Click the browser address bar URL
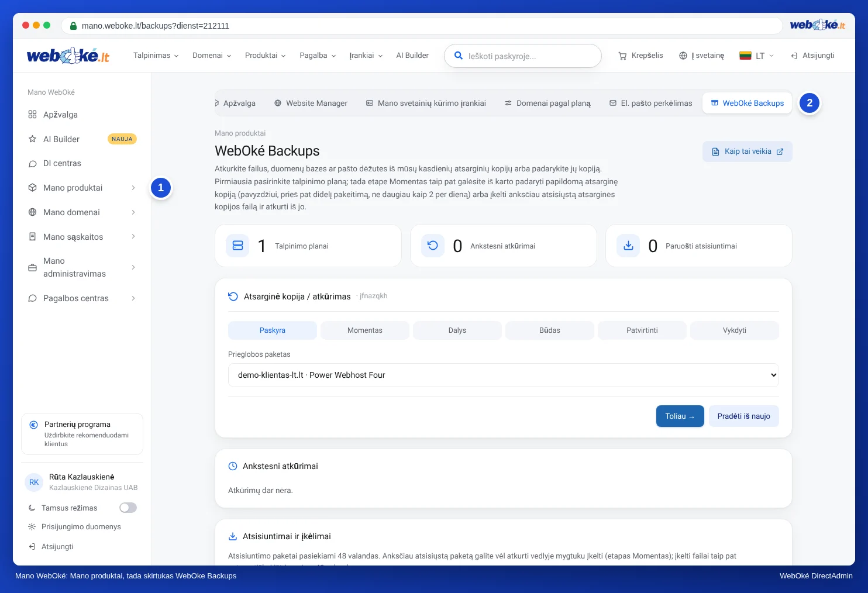The height and width of the screenshot is (593, 868). tap(156, 26)
